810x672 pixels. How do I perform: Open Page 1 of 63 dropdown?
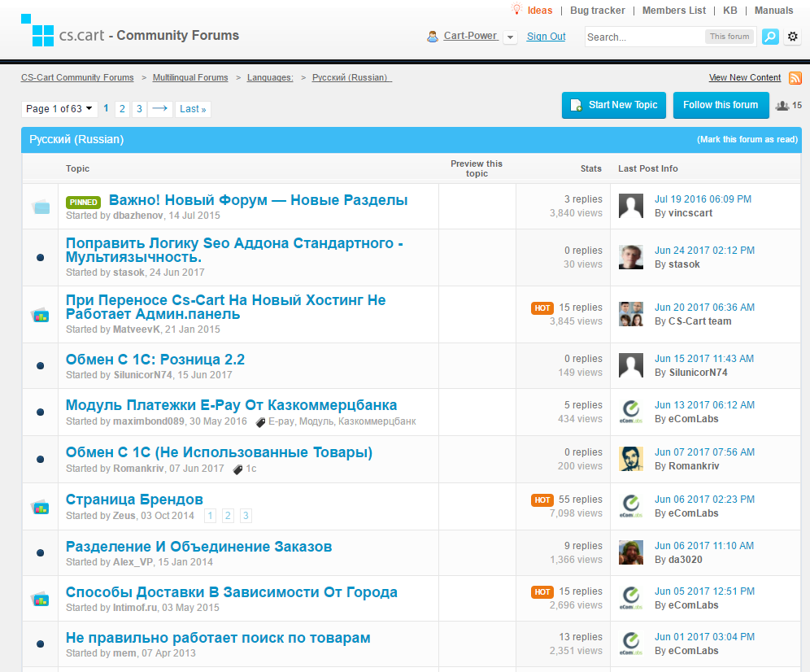[59, 108]
